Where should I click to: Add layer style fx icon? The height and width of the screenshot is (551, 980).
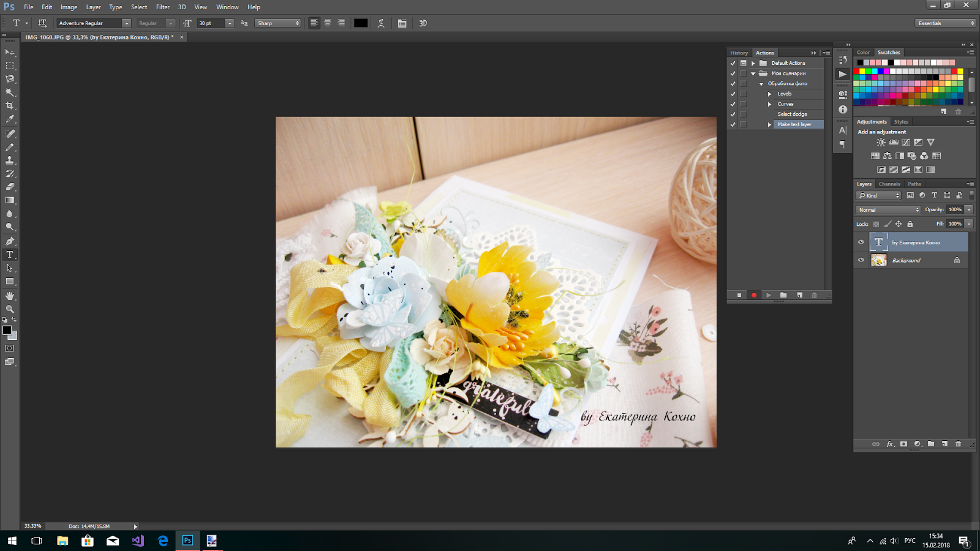(x=890, y=444)
